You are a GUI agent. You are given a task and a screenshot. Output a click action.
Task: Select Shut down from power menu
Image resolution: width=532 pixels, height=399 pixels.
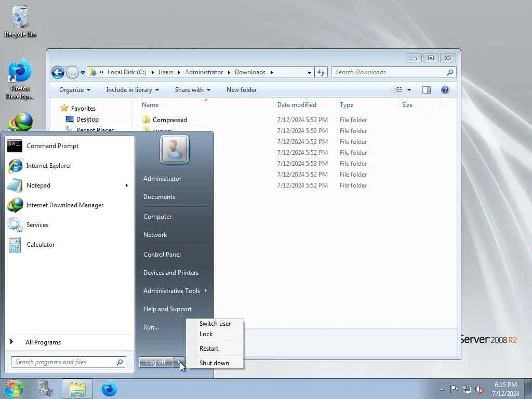(215, 363)
